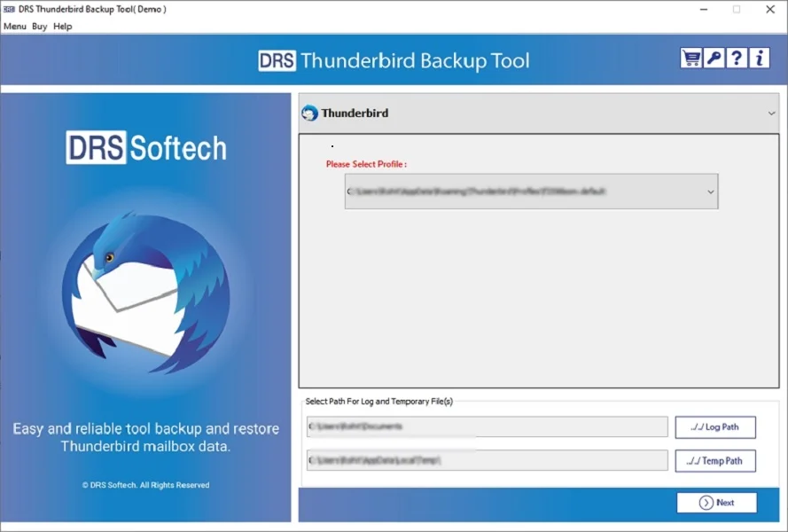The height and width of the screenshot is (532, 788).
Task: Click the key activation icon
Action: point(714,58)
